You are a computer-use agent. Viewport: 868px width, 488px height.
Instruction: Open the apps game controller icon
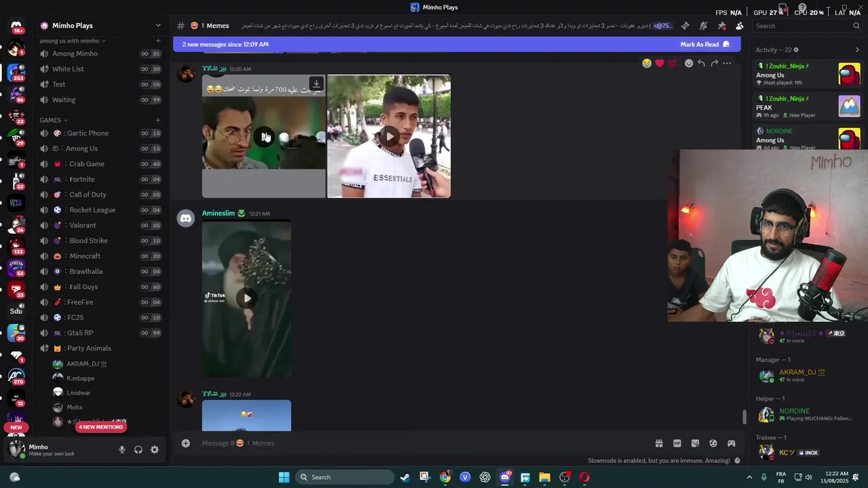point(731,443)
